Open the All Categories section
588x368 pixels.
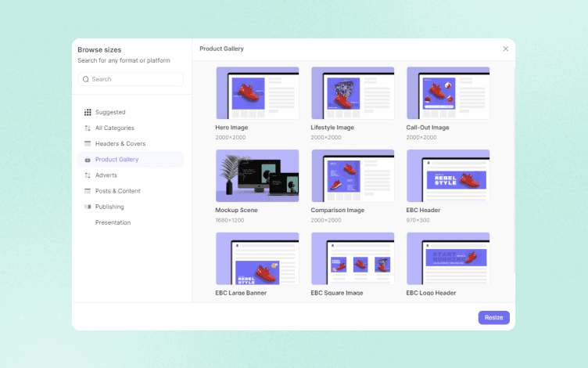[x=131, y=128]
